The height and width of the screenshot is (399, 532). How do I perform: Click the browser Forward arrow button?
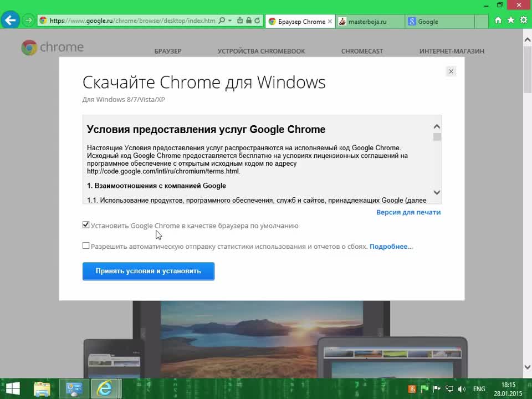tap(28, 21)
